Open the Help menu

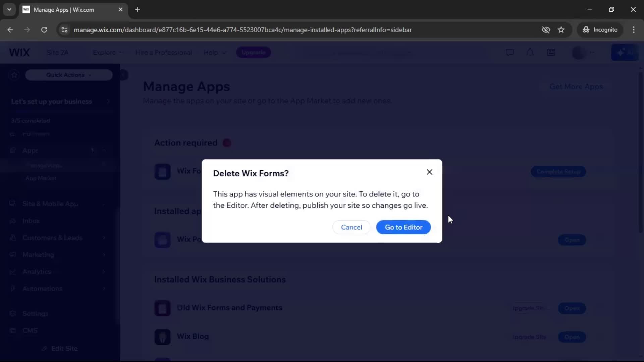point(215,53)
